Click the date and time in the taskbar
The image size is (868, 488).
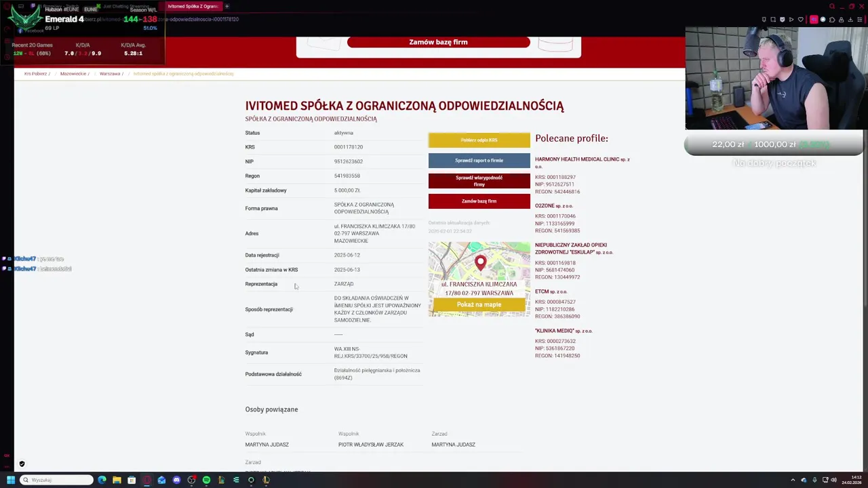(851, 480)
